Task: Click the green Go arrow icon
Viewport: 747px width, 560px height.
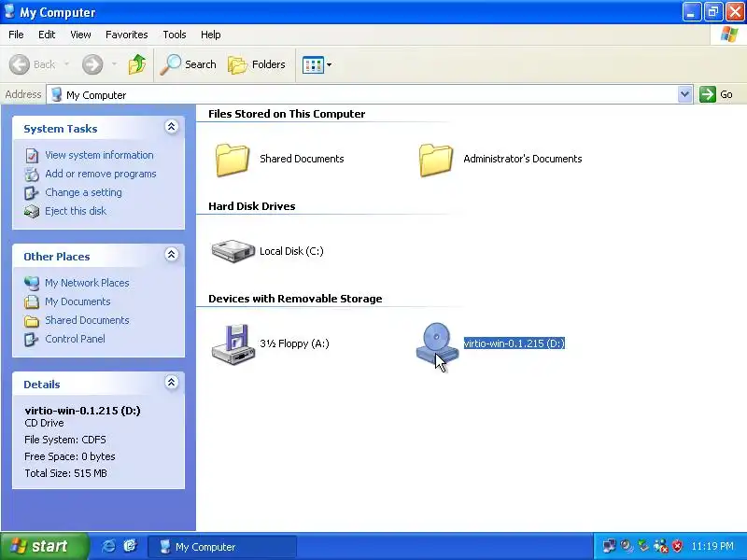Action: 708,94
